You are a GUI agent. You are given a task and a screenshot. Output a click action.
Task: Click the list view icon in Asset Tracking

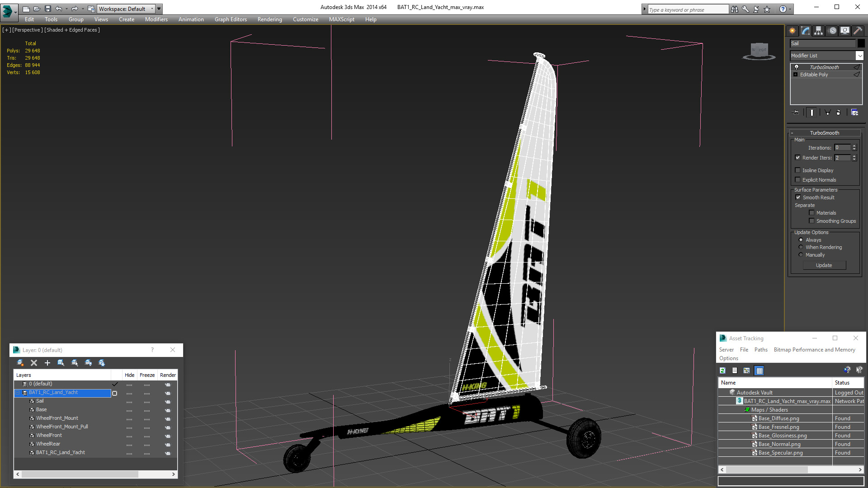point(735,371)
